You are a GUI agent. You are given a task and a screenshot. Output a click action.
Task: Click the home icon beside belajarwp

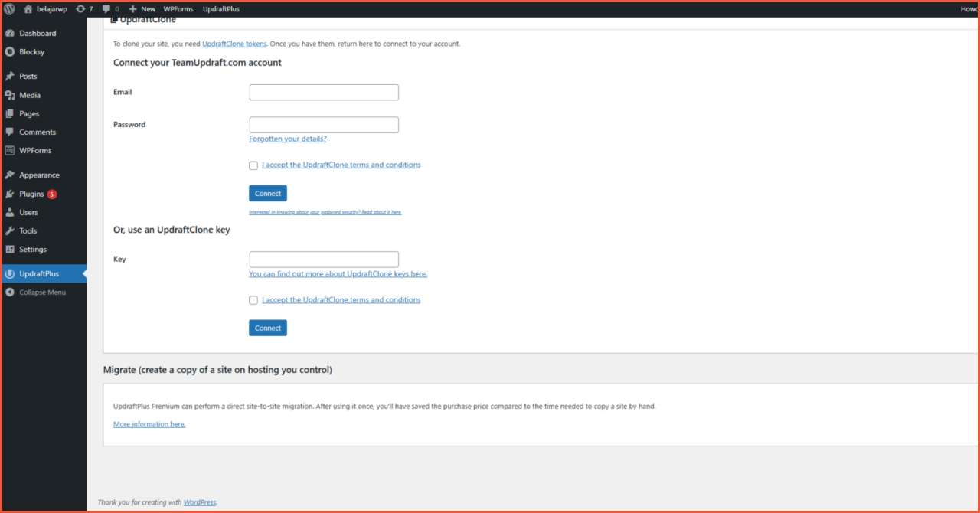point(28,9)
